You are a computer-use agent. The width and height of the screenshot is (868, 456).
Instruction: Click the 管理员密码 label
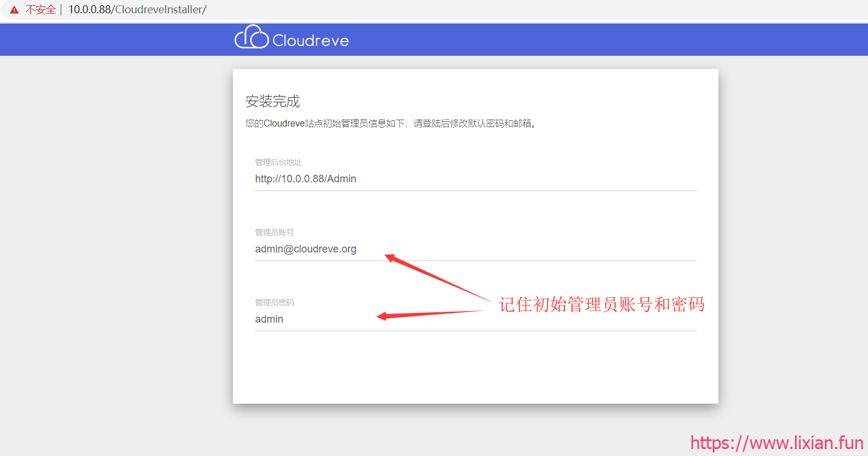coord(274,302)
